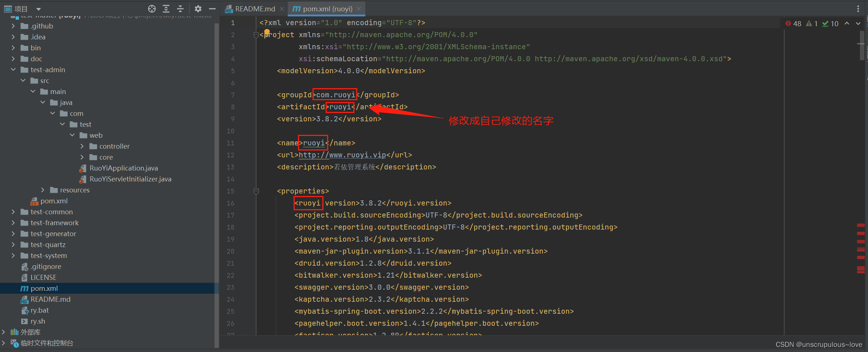The image size is (868, 352).
Task: Select .gitignore file
Action: click(46, 266)
